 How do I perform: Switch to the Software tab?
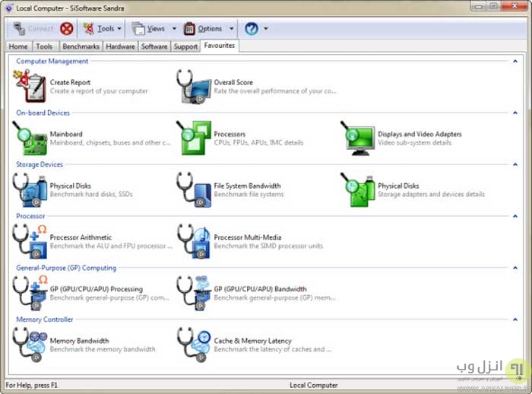point(154,46)
